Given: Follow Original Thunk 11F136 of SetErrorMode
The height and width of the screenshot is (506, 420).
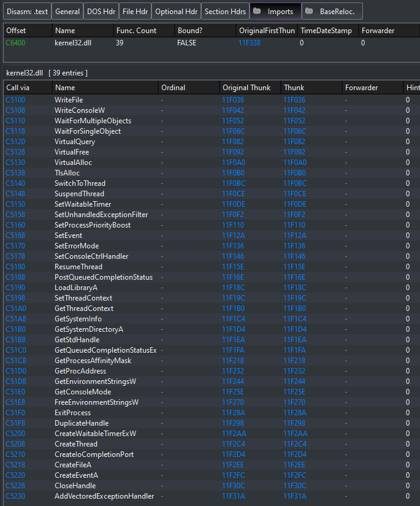Looking at the screenshot, I should (x=233, y=246).
